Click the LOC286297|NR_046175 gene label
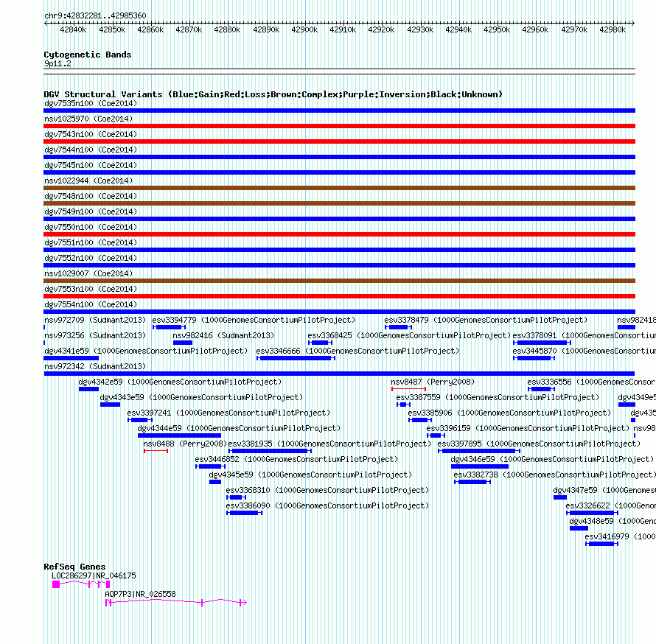 94,575
